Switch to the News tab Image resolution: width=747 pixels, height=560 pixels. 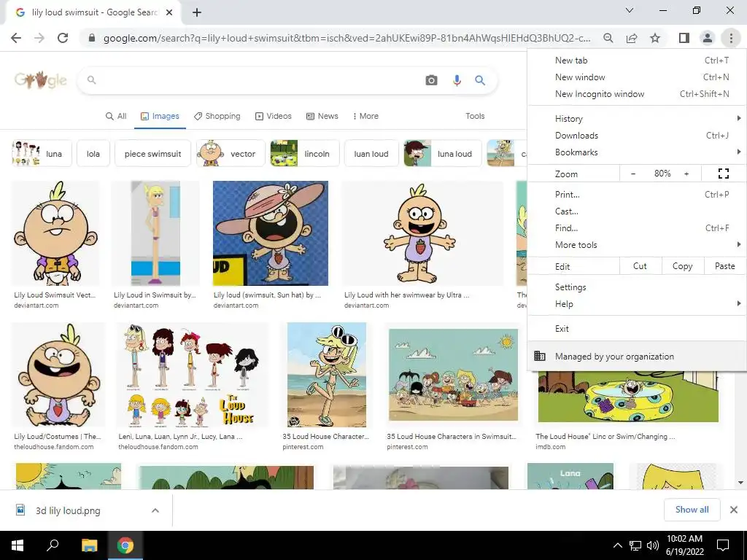click(x=322, y=116)
